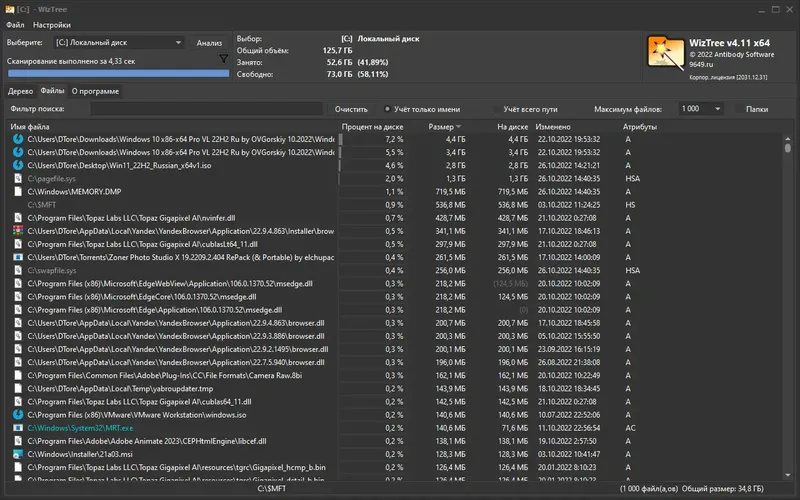800x500 pixels.
Task: Click the C:\$MFT path in status bar
Action: 271,489
